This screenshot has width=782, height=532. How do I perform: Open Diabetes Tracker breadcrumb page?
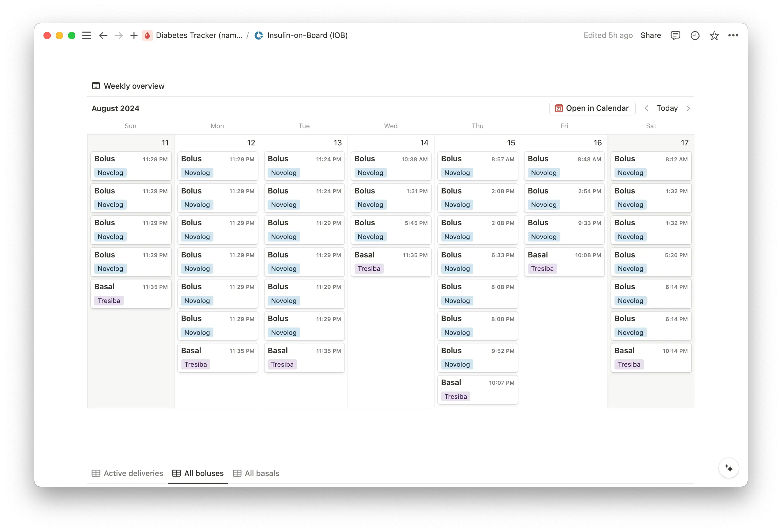click(x=199, y=35)
